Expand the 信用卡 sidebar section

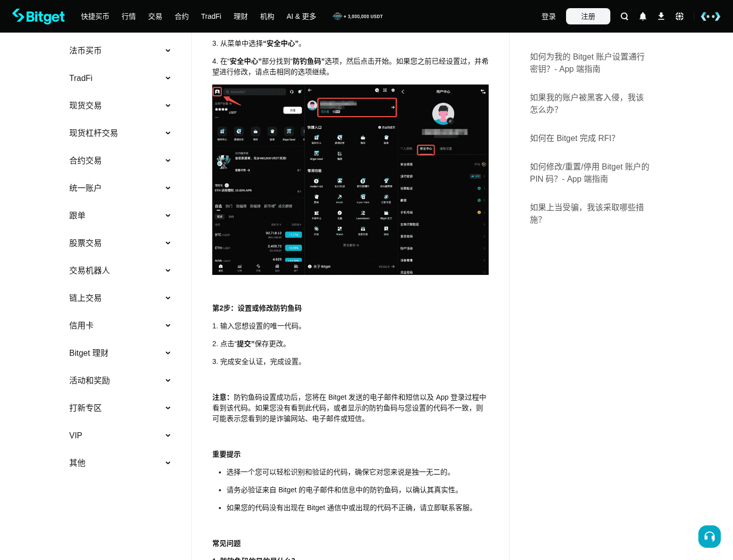click(x=120, y=325)
